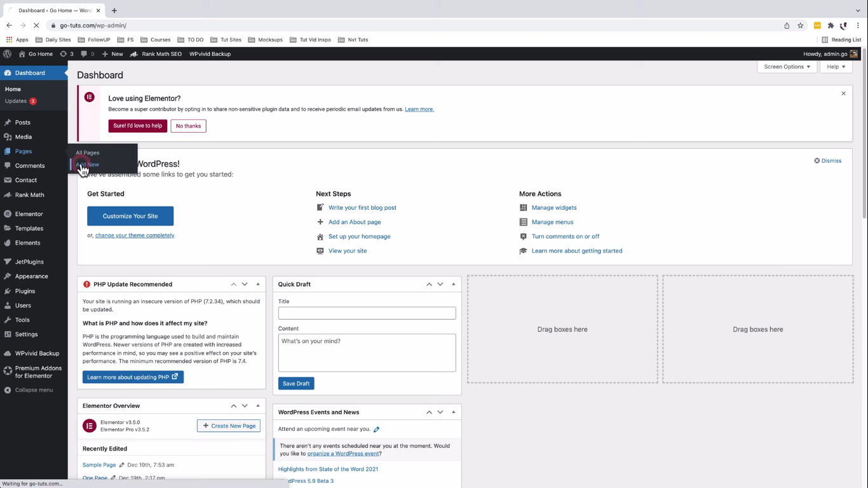
Task: Click View your site link
Action: (x=348, y=251)
